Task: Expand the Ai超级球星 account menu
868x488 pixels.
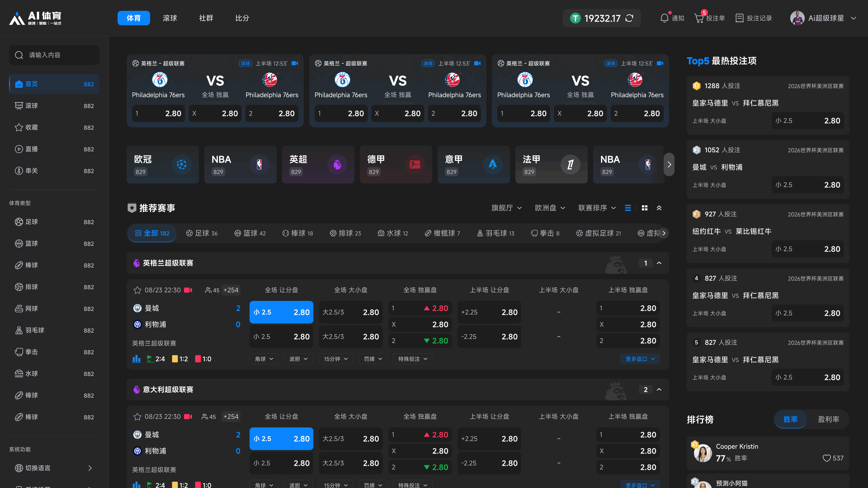Action: 854,18
